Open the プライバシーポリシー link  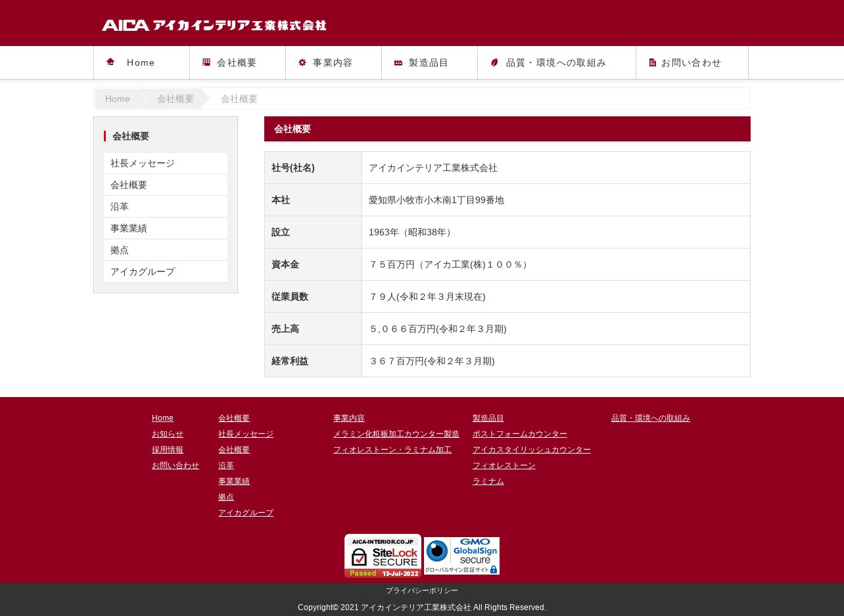(422, 591)
